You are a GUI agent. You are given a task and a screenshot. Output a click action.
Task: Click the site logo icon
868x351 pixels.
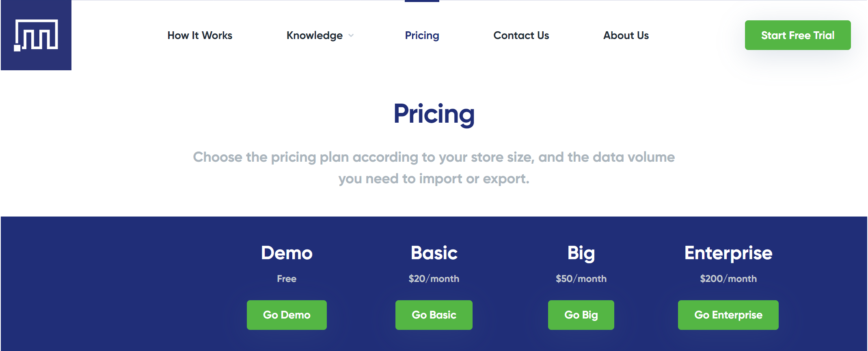click(x=36, y=35)
